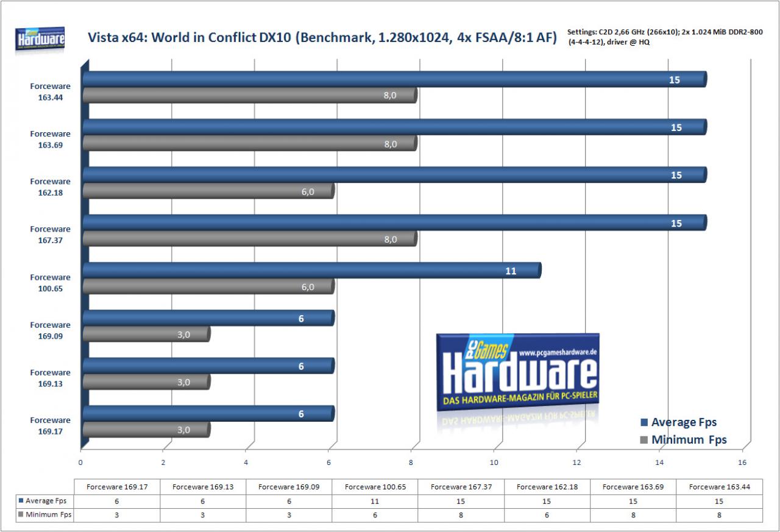Image resolution: width=780 pixels, height=532 pixels.
Task: Click the x-axis value 16
Action: (742, 463)
